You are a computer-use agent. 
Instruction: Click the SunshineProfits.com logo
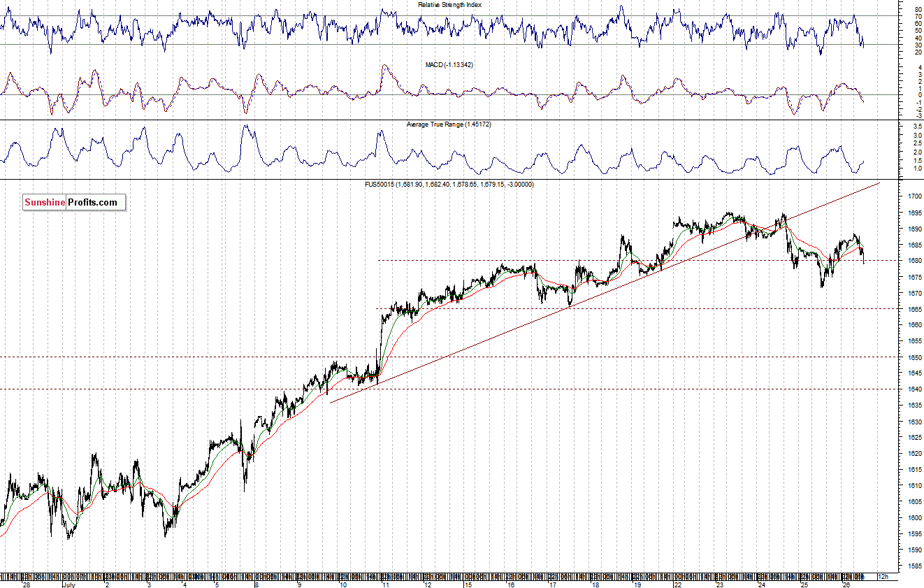74,202
